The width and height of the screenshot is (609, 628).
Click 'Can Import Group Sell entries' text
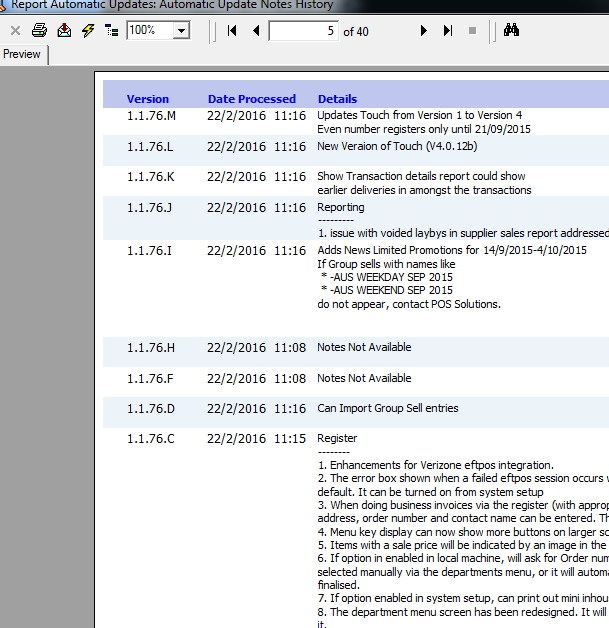(x=388, y=408)
